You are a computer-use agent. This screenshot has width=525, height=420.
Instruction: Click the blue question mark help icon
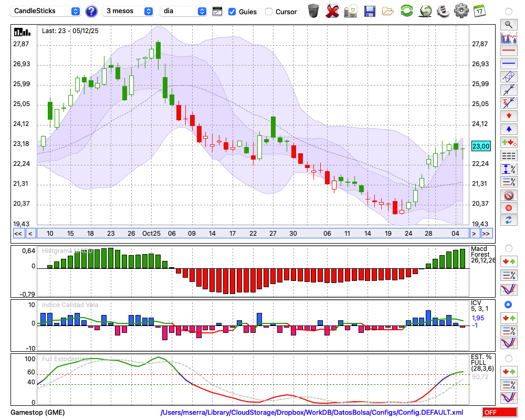pos(91,11)
